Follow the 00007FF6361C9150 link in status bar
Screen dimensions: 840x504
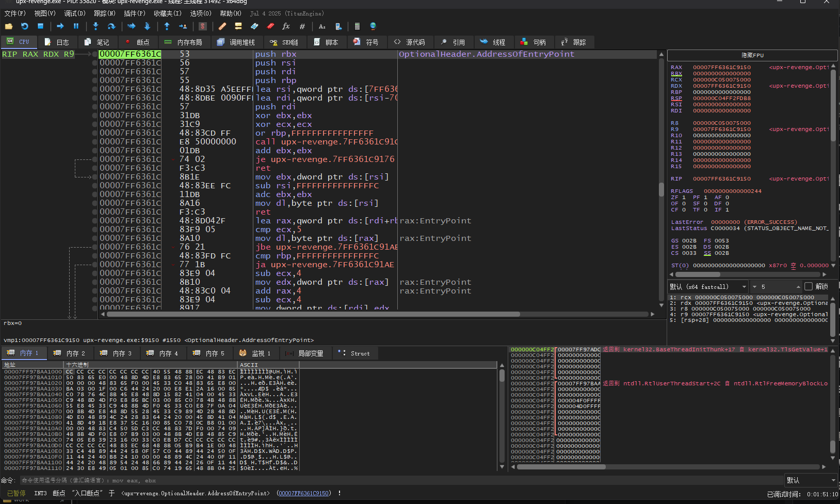pos(304,493)
